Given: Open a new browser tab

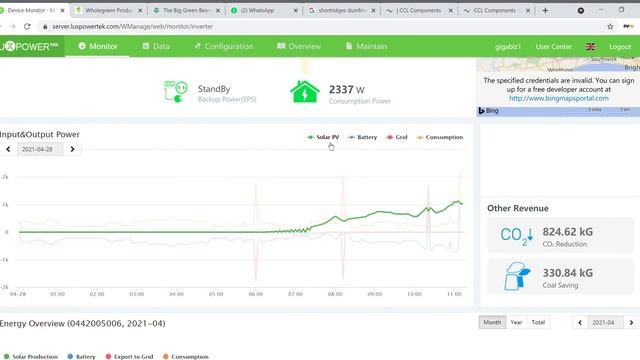Looking at the screenshot, I should (x=545, y=11).
